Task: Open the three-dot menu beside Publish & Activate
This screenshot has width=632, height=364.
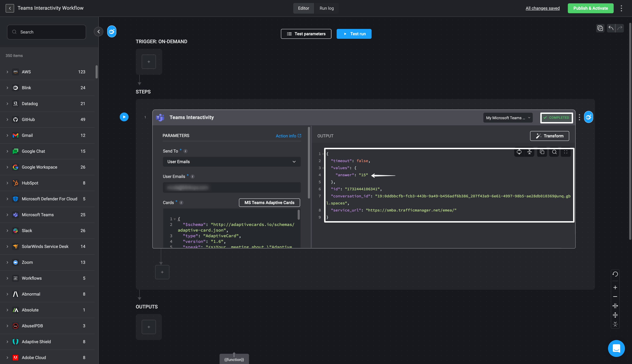Action: [621, 8]
